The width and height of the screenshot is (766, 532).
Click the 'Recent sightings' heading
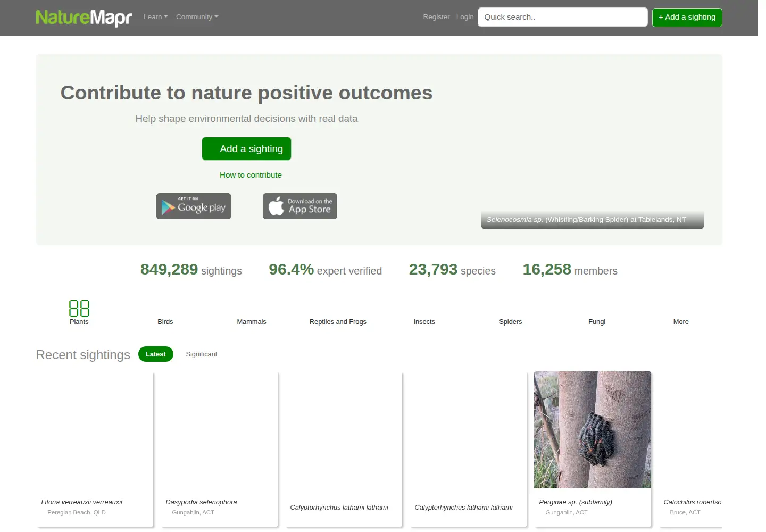[x=83, y=355]
